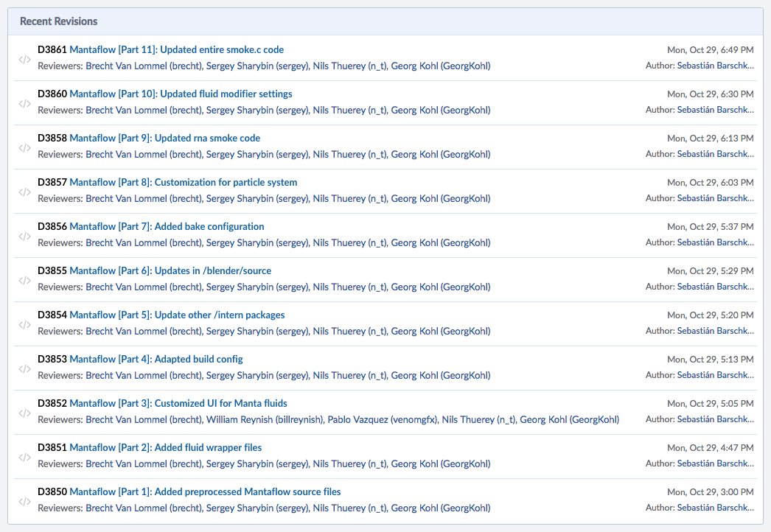Open author Sebastián Barschk on D3860 row
This screenshot has width=771, height=532.
pos(716,110)
